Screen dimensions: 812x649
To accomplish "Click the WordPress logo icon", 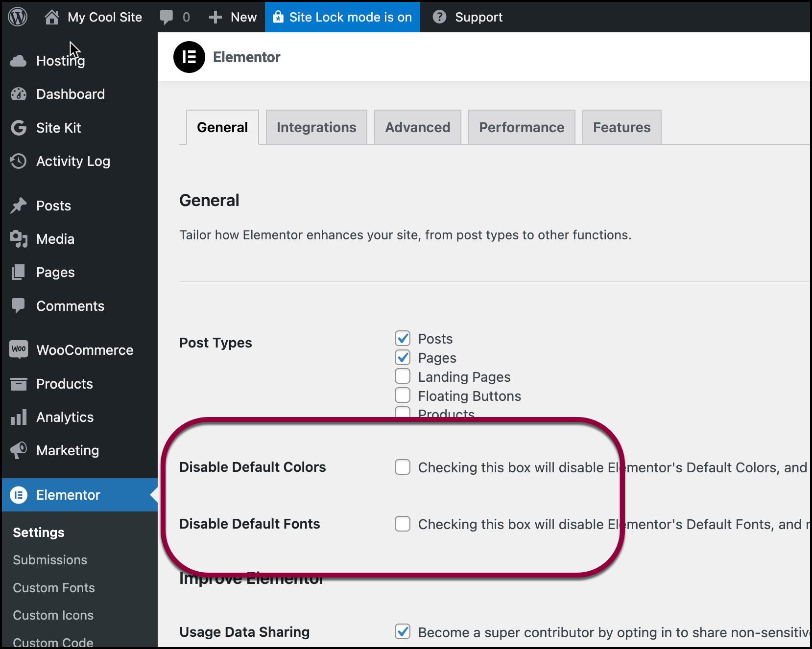I will click(x=18, y=17).
